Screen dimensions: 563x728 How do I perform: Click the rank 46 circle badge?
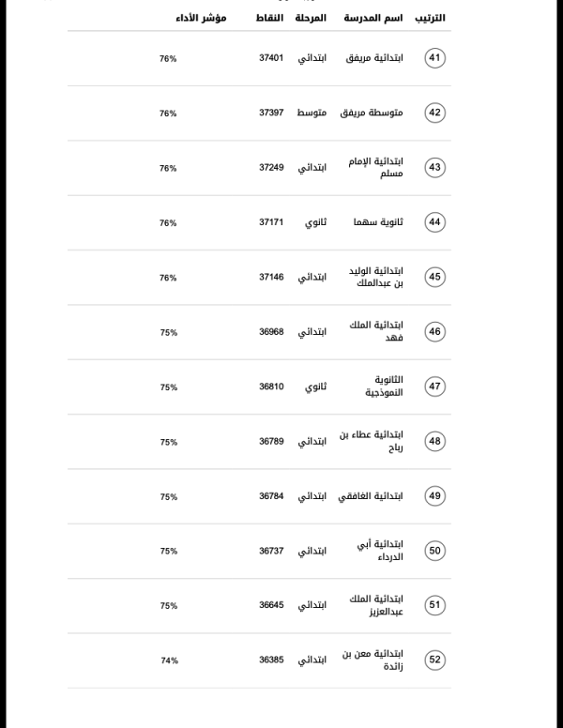(434, 332)
